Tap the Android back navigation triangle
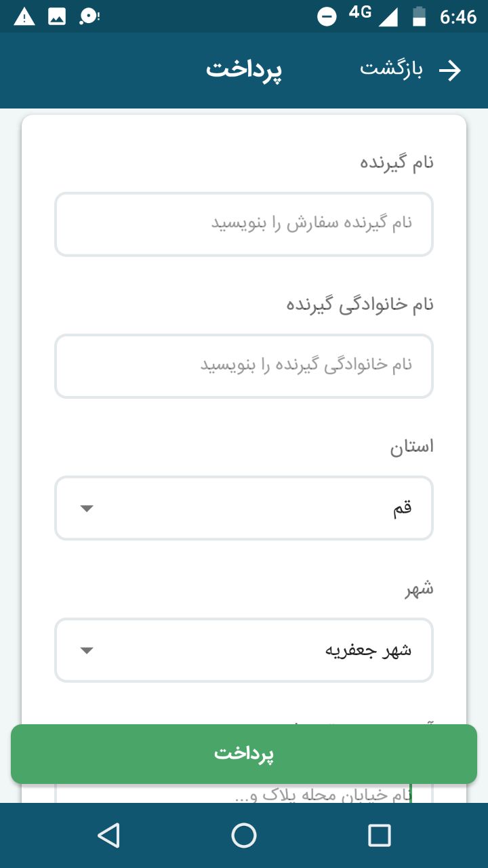Image resolution: width=488 pixels, height=868 pixels. pos(108,835)
